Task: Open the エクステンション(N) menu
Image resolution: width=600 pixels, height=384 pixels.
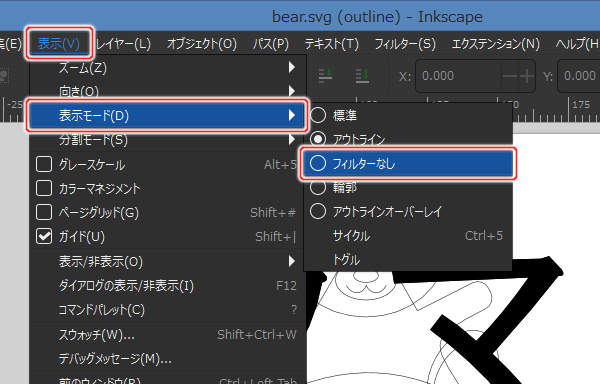Action: point(496,44)
